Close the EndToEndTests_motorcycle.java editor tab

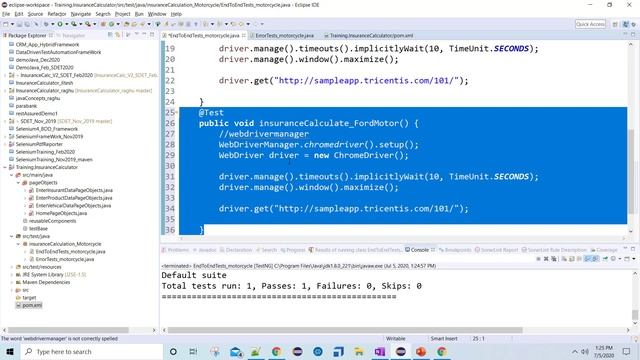pos(244,36)
